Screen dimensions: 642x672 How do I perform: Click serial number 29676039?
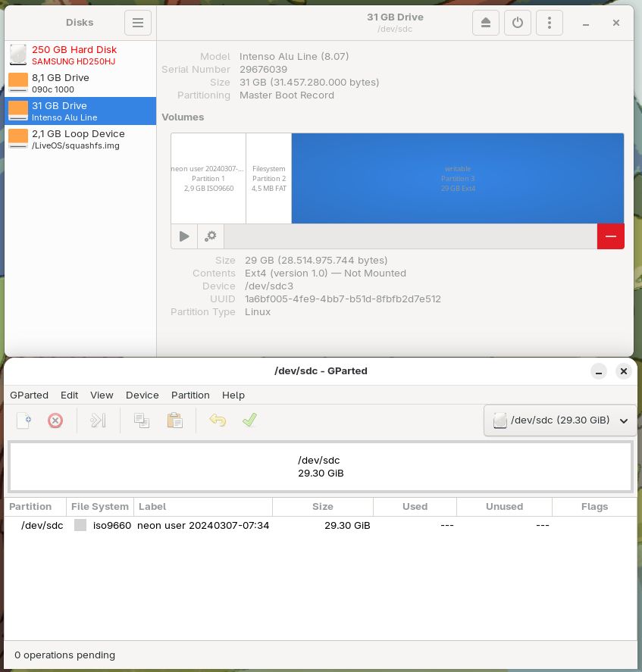pyautogui.click(x=263, y=70)
